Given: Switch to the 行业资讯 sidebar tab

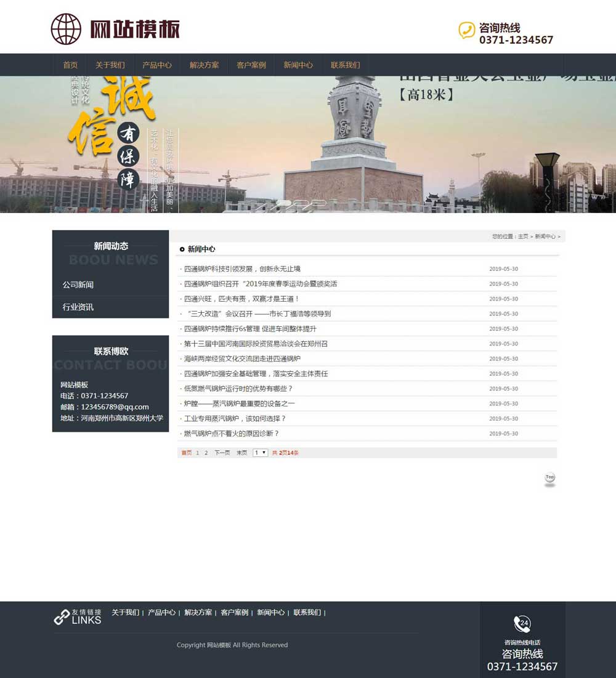Looking at the screenshot, I should [77, 307].
